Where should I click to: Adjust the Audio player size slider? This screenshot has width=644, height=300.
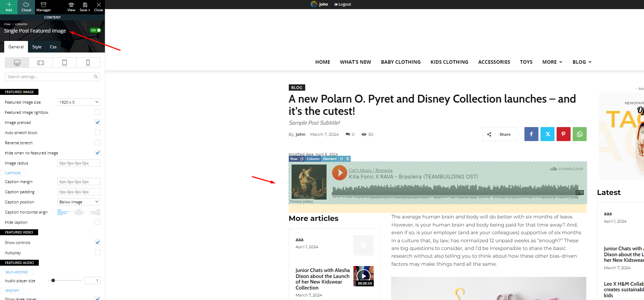point(53,280)
